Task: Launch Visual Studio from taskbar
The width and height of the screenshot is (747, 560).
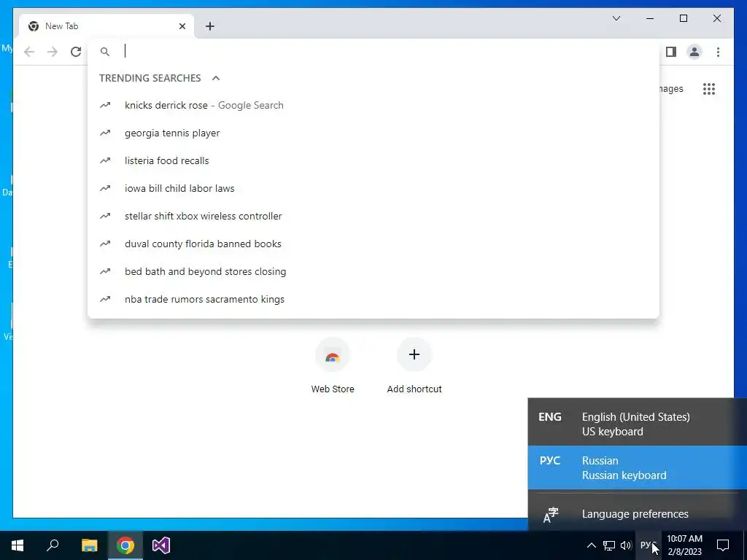Action: click(x=161, y=545)
